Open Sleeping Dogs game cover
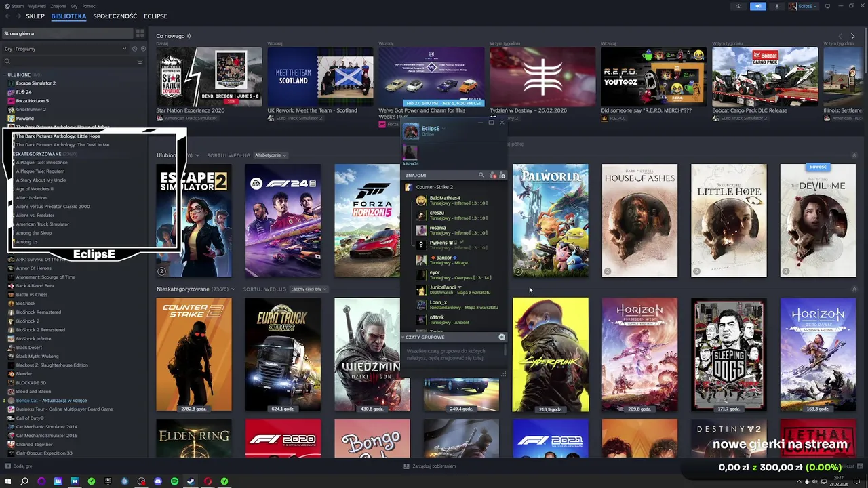 click(728, 354)
